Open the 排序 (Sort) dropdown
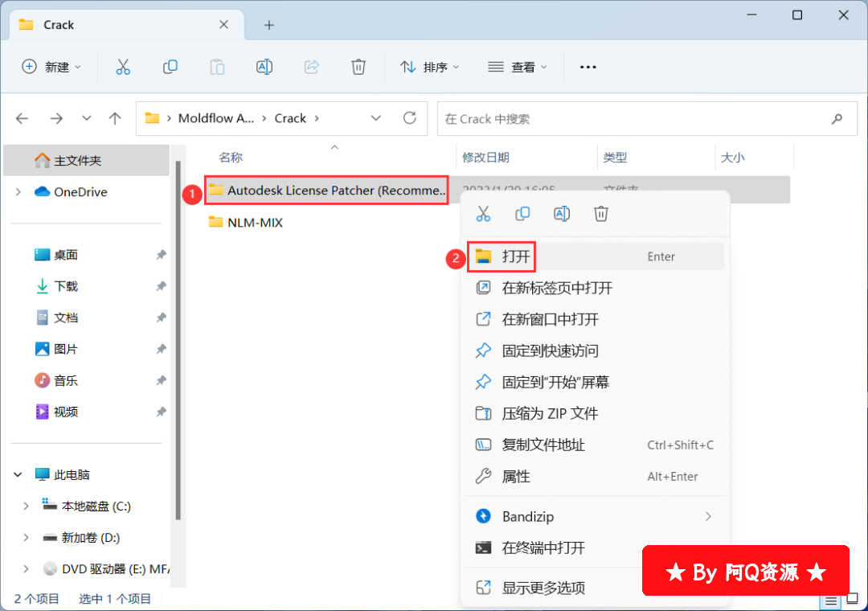The image size is (868, 611). (429, 67)
